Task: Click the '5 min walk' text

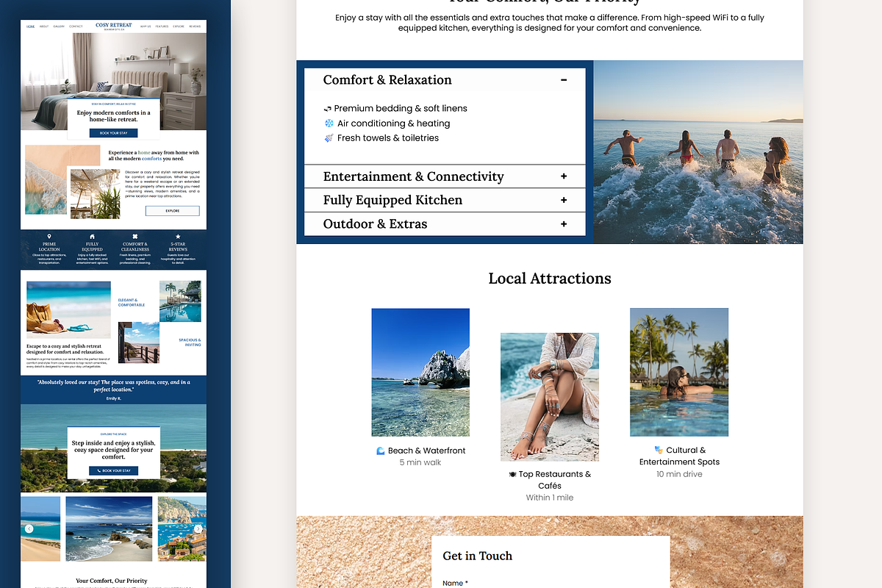Action: (x=420, y=463)
